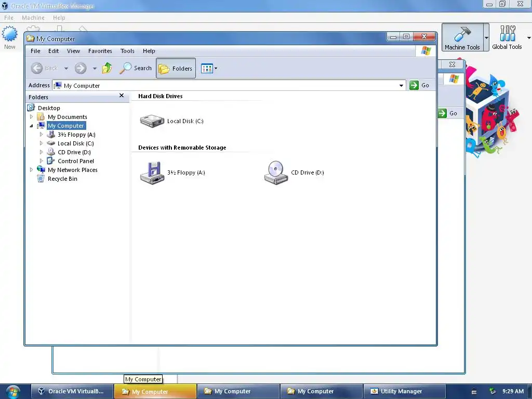This screenshot has width=532, height=399.
Task: Select Recycle Bin in folder tree
Action: coord(62,179)
